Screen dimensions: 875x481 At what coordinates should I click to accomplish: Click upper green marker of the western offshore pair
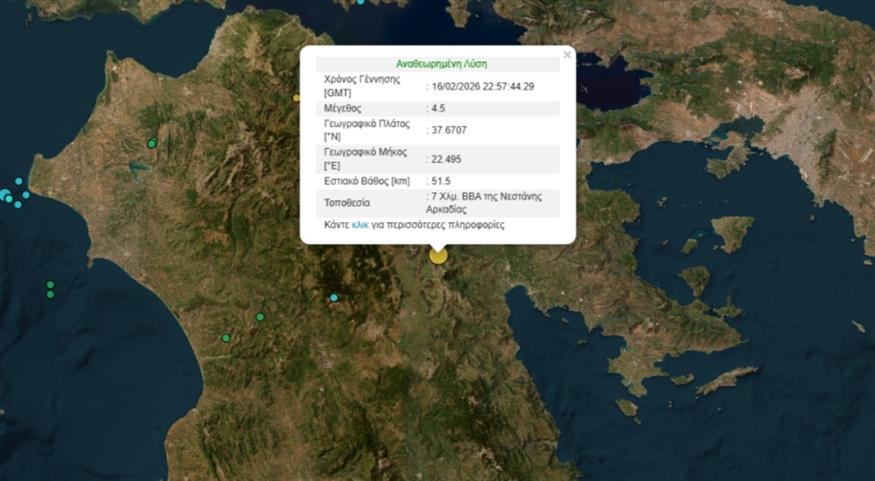pos(50,285)
